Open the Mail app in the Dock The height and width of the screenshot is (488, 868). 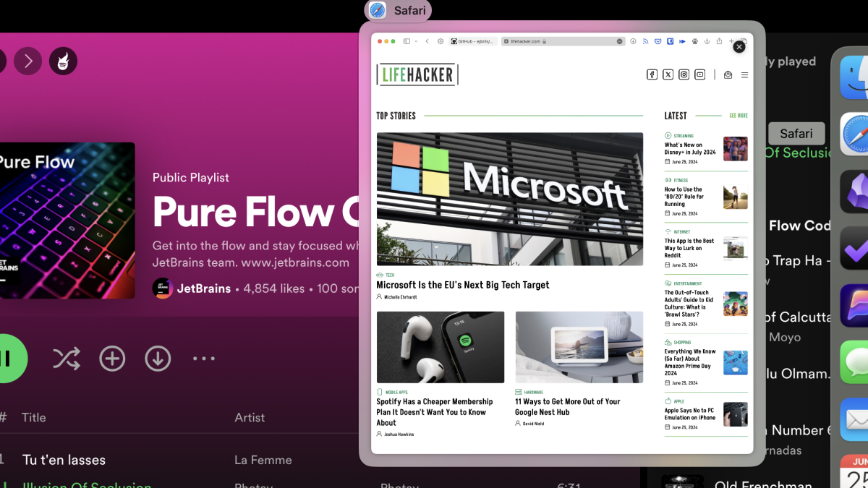click(855, 419)
